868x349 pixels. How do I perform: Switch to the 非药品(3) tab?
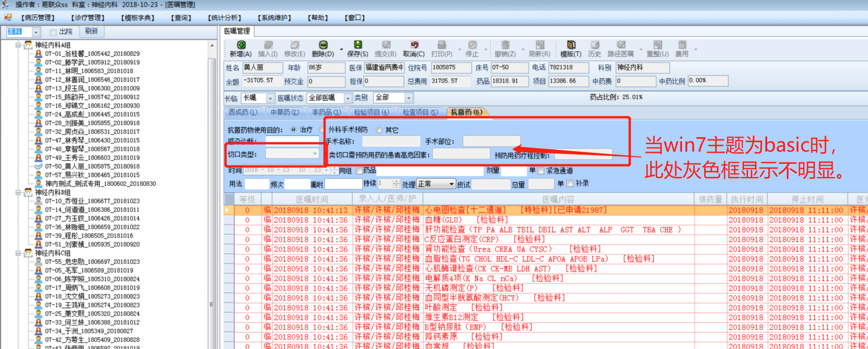327,112
